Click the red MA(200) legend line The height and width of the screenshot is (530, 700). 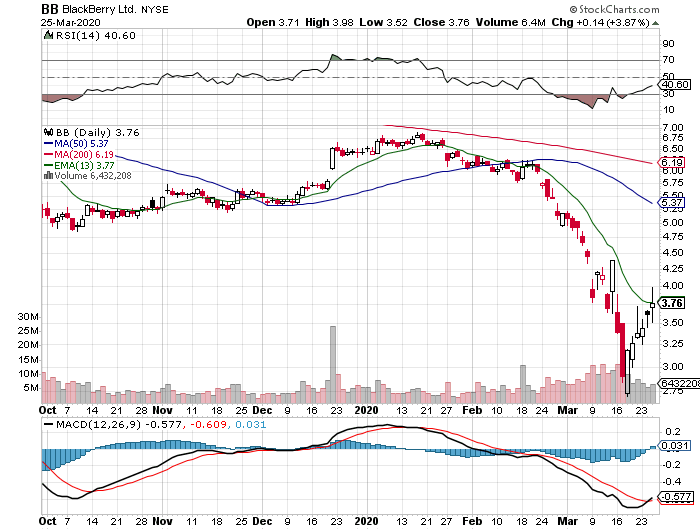[x=46, y=154]
